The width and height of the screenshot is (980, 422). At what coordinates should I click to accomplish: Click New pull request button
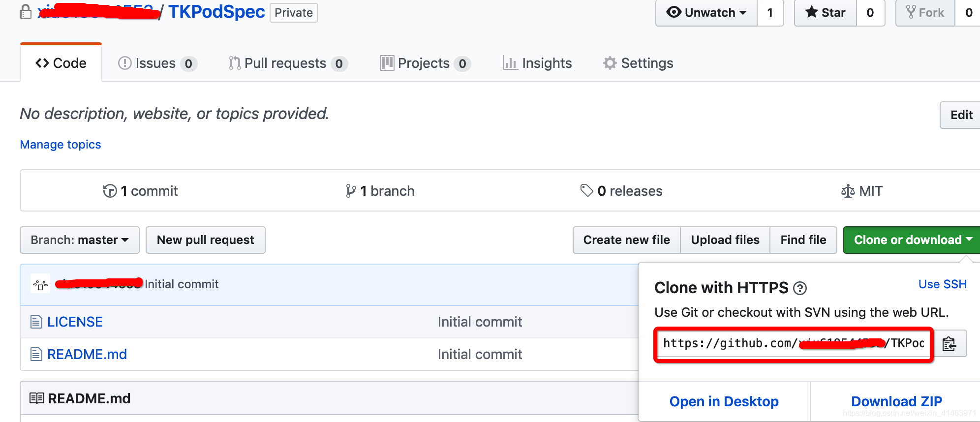206,240
